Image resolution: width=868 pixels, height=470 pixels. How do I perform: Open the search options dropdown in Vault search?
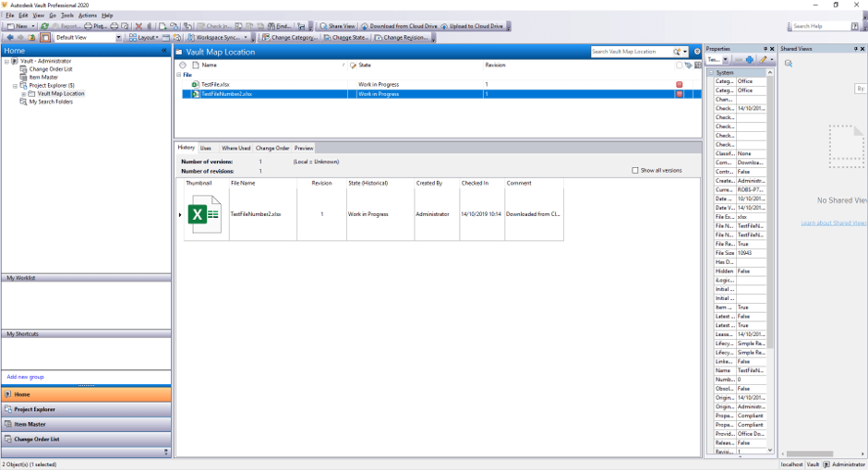coord(685,52)
